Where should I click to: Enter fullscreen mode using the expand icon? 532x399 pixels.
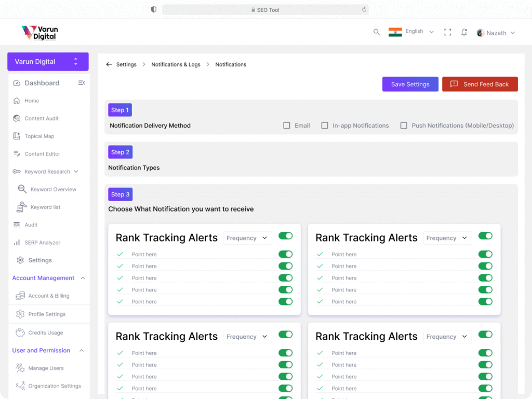[447, 32]
